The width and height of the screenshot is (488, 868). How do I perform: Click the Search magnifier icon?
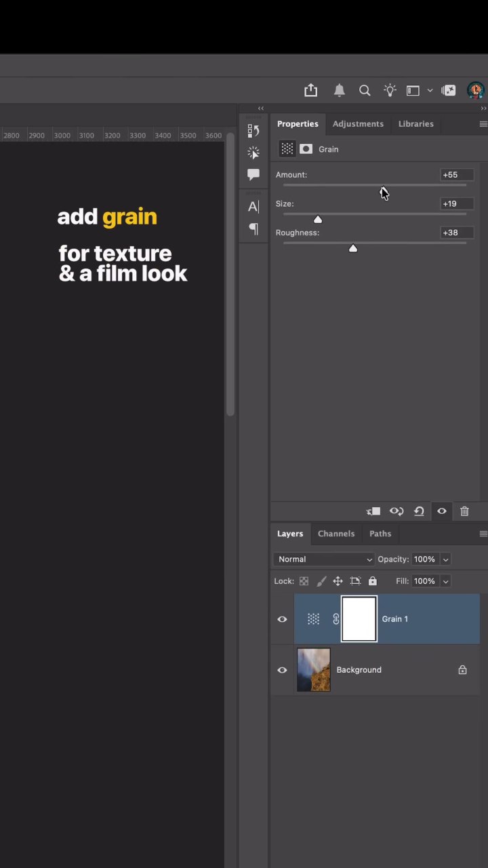(365, 90)
